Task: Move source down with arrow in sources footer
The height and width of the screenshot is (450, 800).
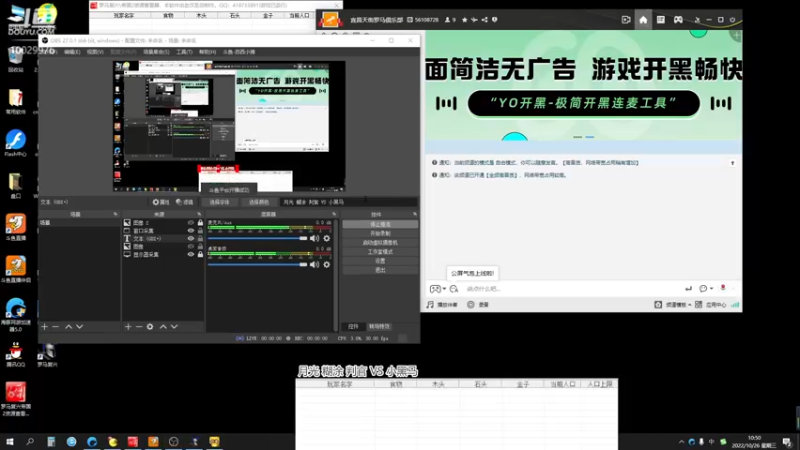Action: tap(174, 327)
